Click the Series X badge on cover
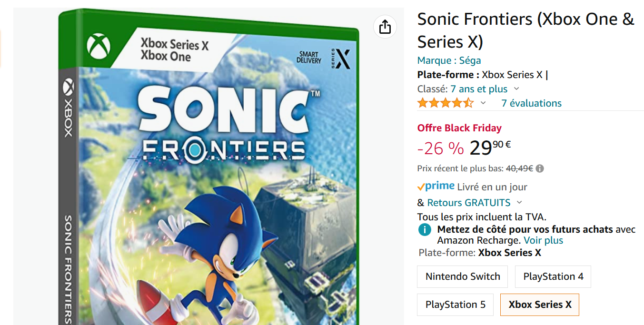The width and height of the screenshot is (644, 325). click(341, 59)
